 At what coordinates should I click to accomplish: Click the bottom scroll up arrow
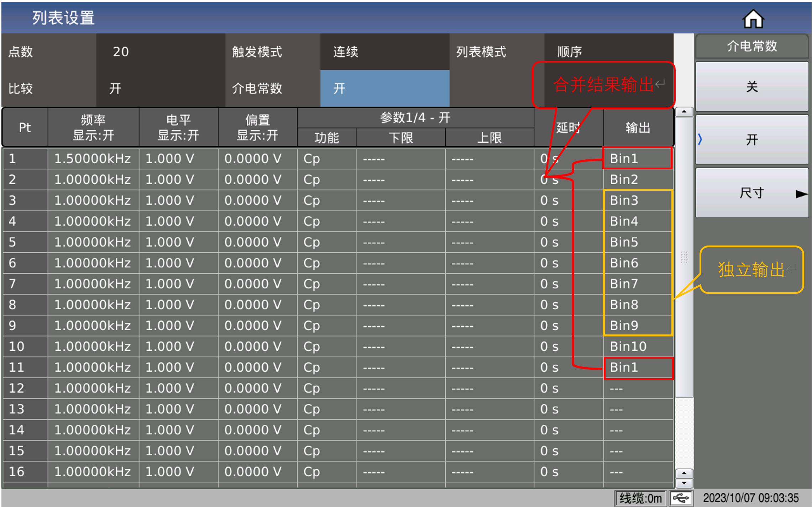tap(684, 473)
